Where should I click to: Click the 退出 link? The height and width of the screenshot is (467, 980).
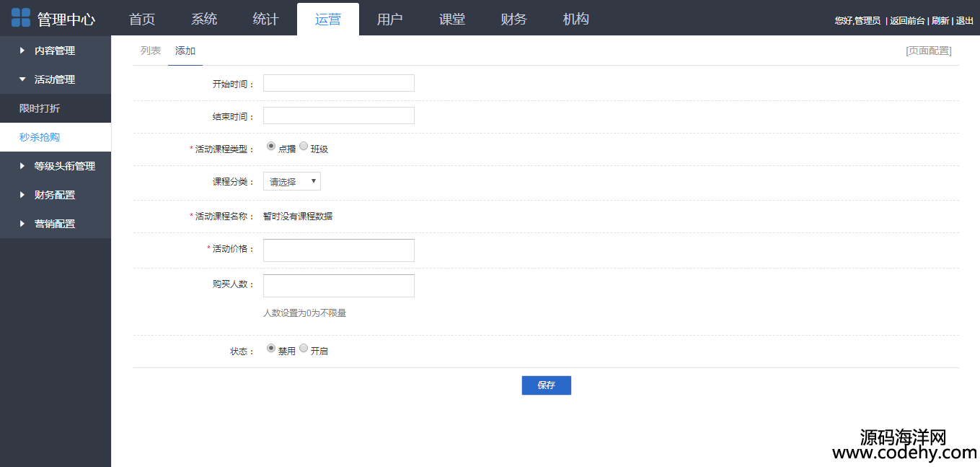tap(965, 21)
